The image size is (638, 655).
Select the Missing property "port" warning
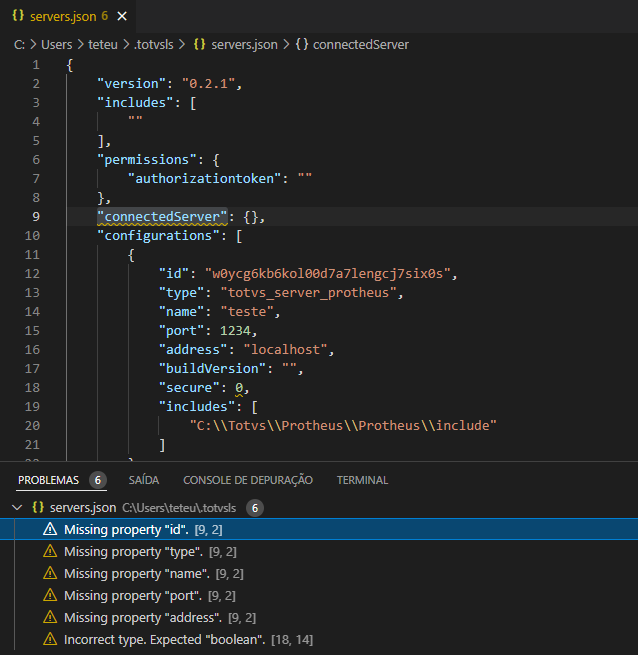click(319, 596)
